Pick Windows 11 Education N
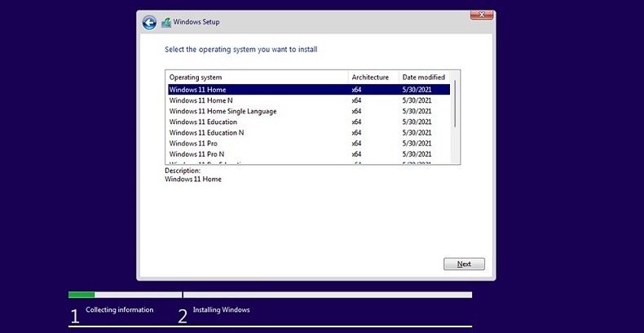Viewport: 644px width, 333px height. pos(309,132)
